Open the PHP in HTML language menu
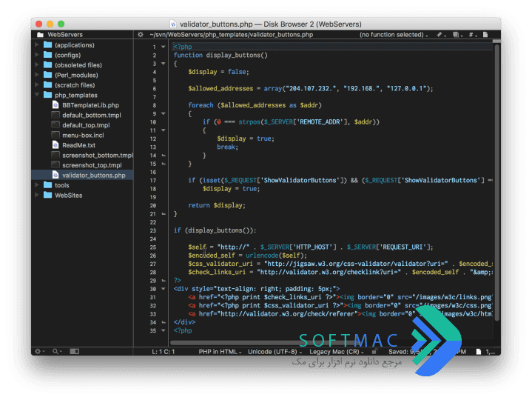 (220, 352)
